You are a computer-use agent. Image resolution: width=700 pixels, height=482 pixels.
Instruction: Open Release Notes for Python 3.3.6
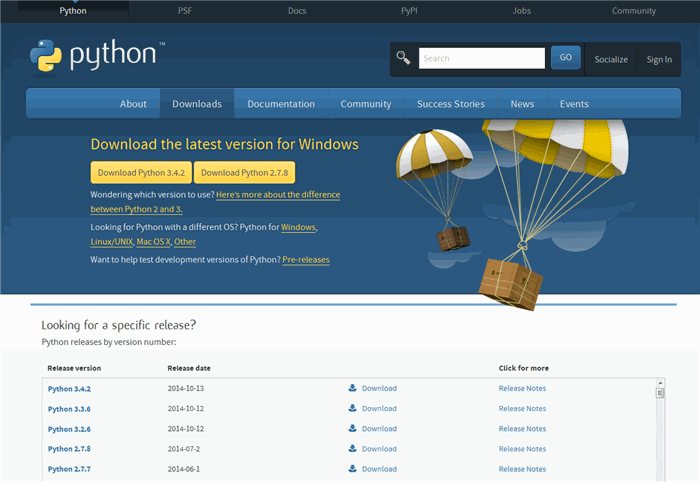point(522,408)
